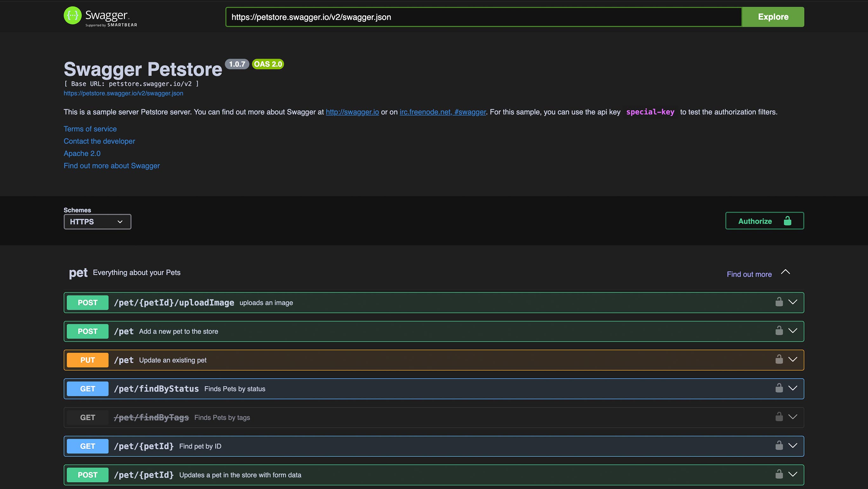Open the Terms of service link

tap(90, 129)
